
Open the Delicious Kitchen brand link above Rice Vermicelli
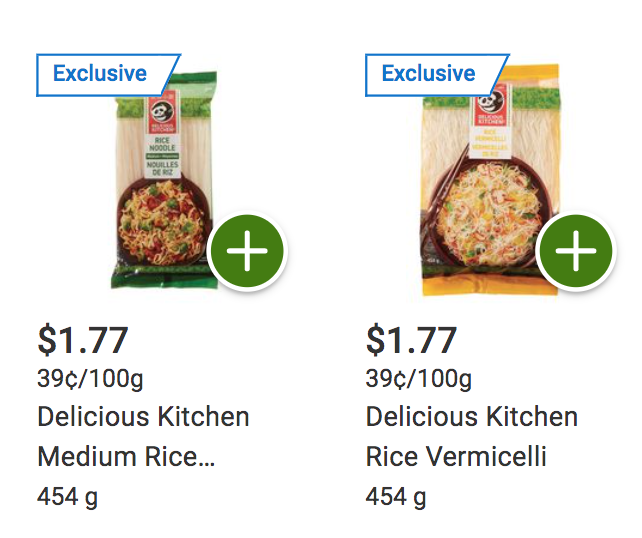tap(472, 417)
